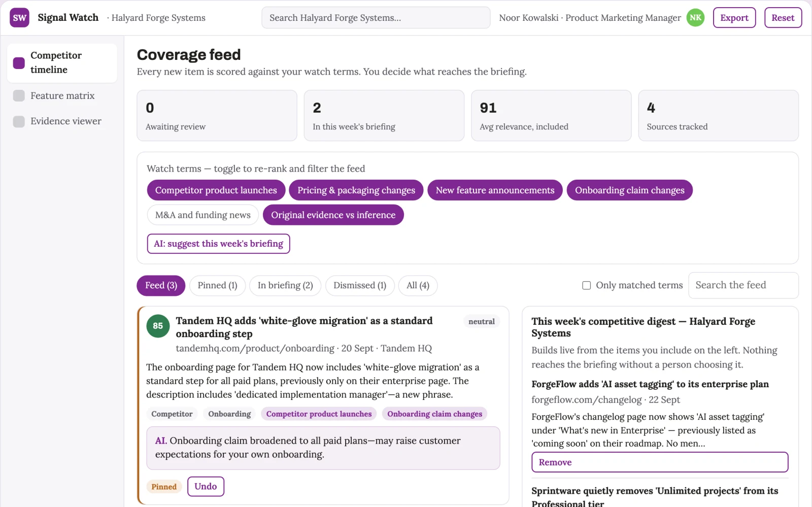Open the tandemhq.com/product/onboarding source link
The height and width of the screenshot is (507, 812).
(x=255, y=348)
